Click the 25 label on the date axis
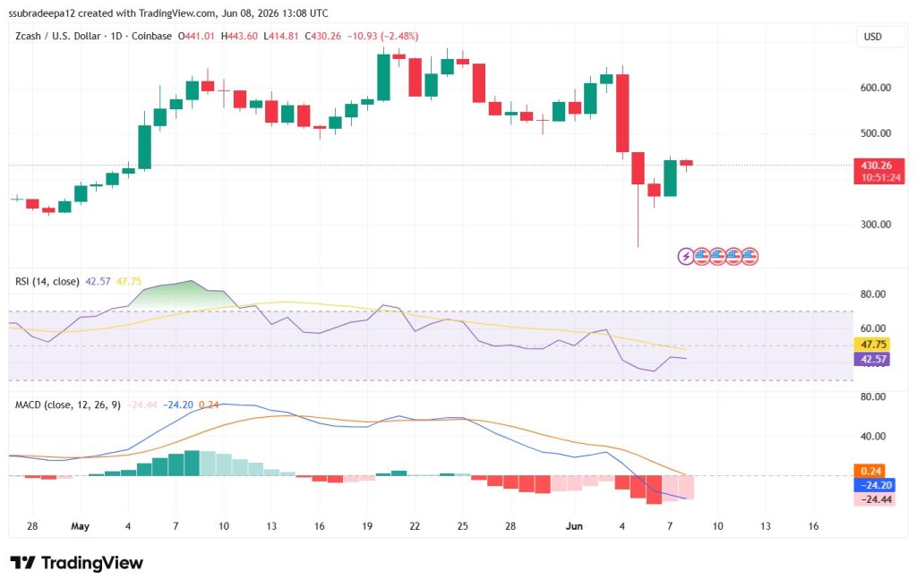The width and height of the screenshot is (917, 588). click(463, 526)
